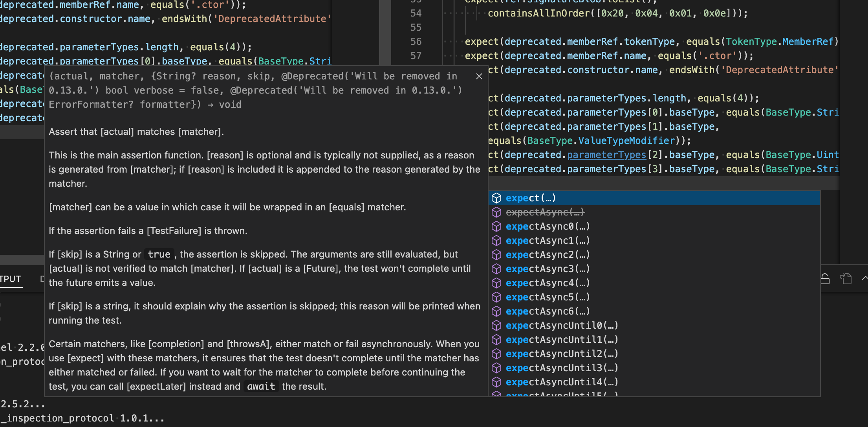Select expectAsync5 from the completion list

[548, 297]
